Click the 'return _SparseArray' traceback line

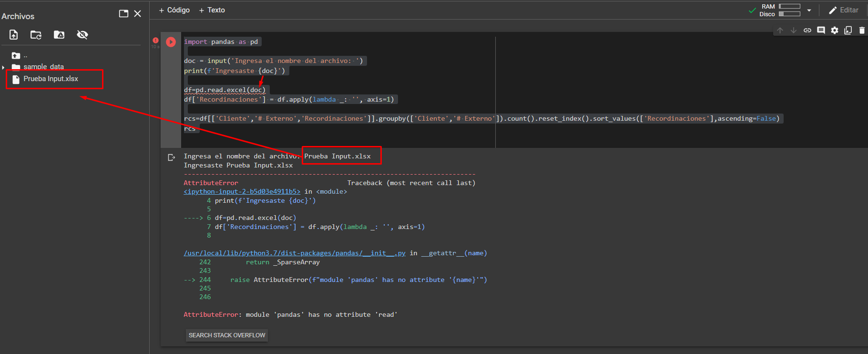click(x=283, y=262)
